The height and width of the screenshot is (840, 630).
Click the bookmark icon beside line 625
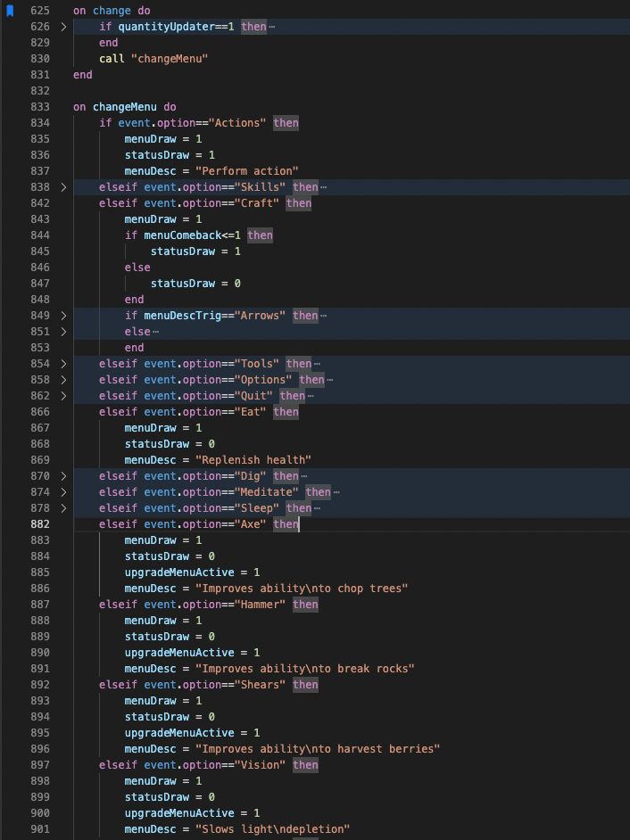(x=11, y=11)
